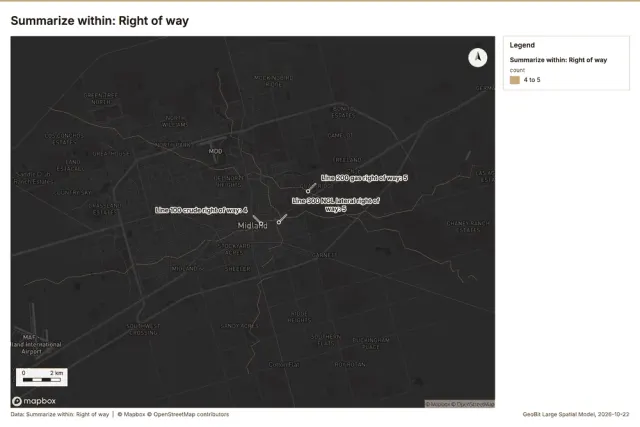Click the MDD airport label

(x=216, y=151)
